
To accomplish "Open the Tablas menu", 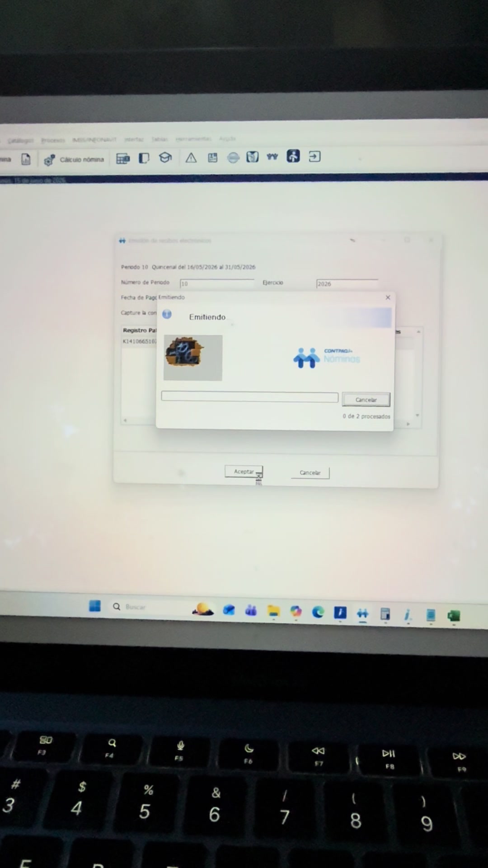I will 160,139.
